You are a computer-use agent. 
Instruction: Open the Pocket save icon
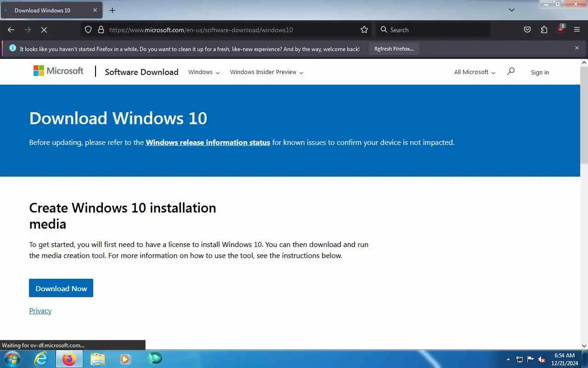pos(527,30)
